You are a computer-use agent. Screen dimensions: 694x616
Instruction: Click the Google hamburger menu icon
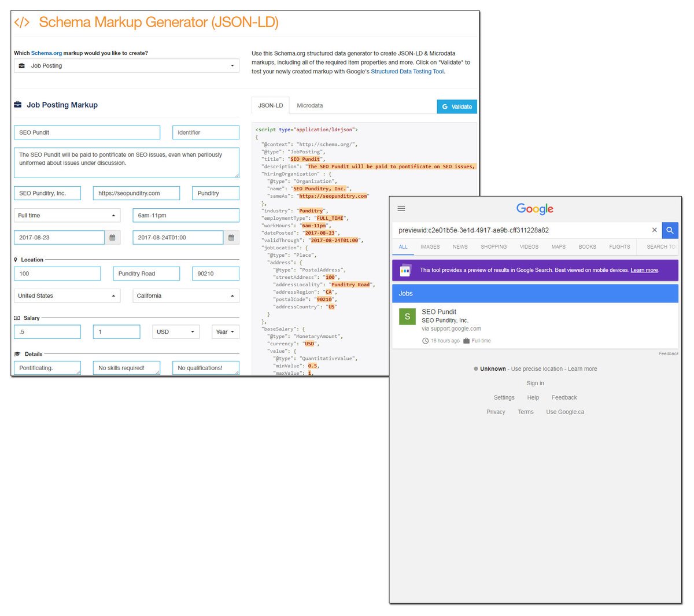(401, 208)
